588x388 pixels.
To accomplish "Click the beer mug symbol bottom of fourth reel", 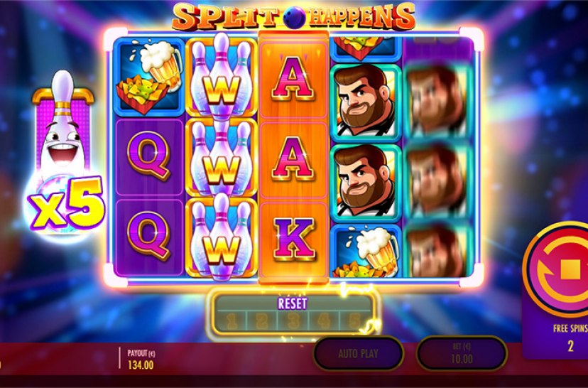I will (365, 251).
